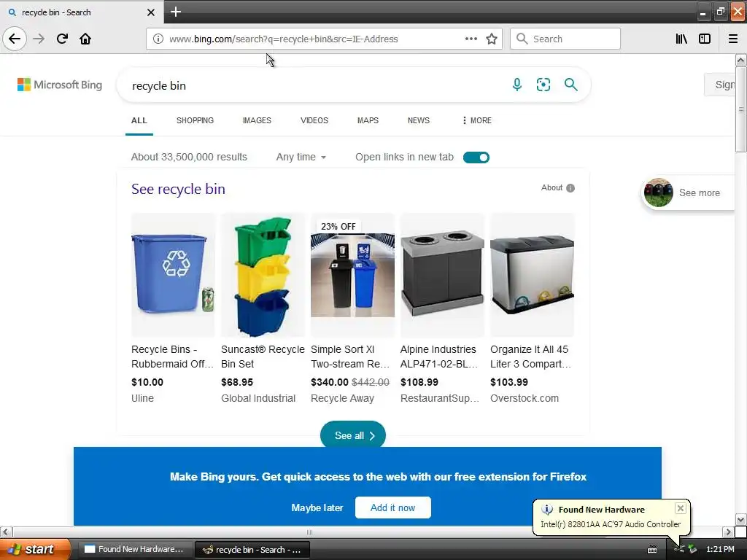Click the hardware wizard icon in system tray
Viewport: 747px width, 560px height.
pos(693,550)
